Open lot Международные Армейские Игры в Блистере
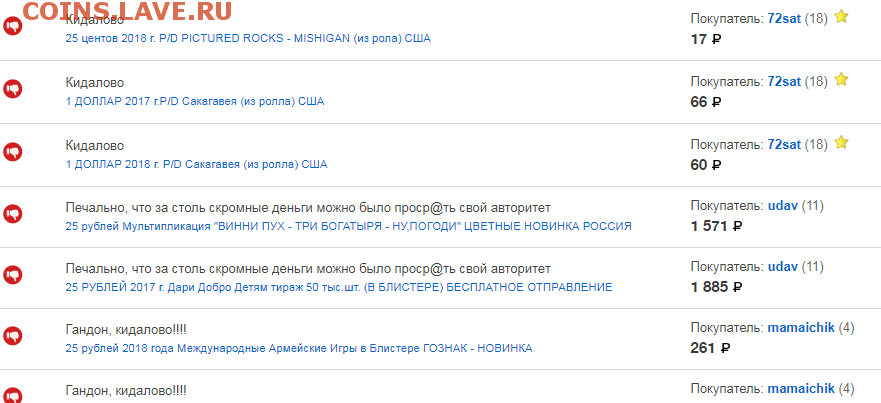881x403 pixels. 299,348
